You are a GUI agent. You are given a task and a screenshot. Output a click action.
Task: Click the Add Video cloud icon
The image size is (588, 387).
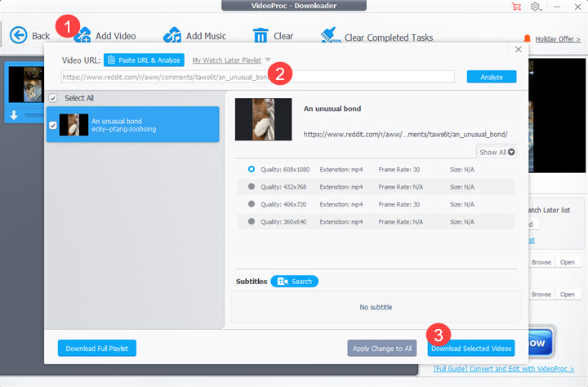point(82,36)
